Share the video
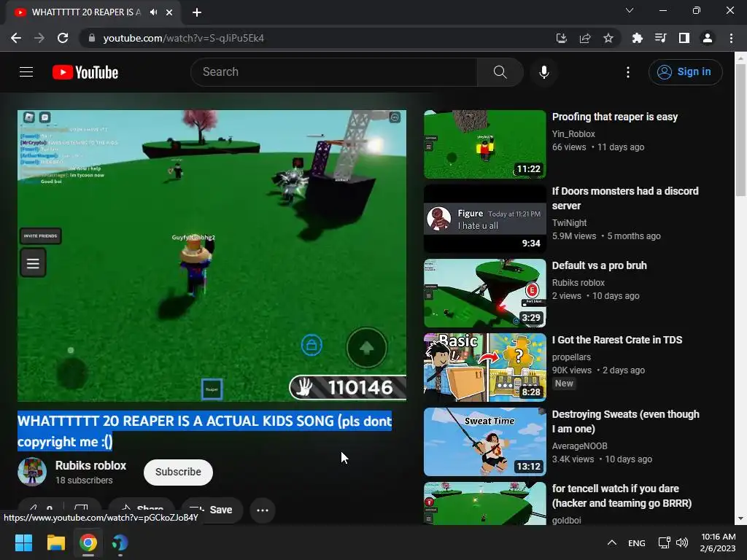Viewport: 747px width, 560px height. pyautogui.click(x=142, y=510)
